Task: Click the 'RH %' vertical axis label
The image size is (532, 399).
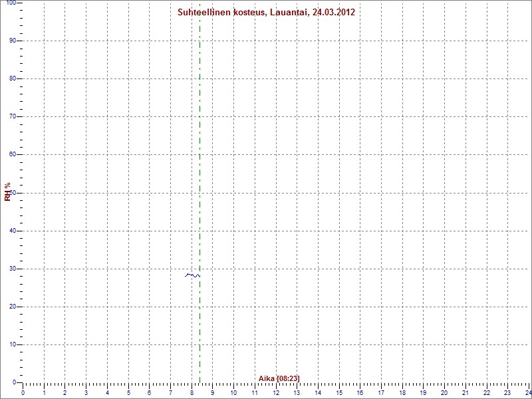Action: pos(7,192)
